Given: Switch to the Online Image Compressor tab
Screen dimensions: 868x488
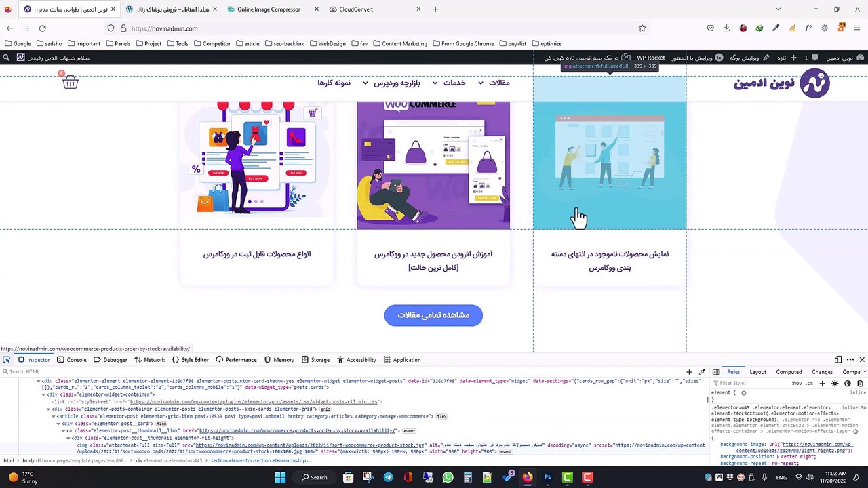Looking at the screenshot, I should [273, 9].
